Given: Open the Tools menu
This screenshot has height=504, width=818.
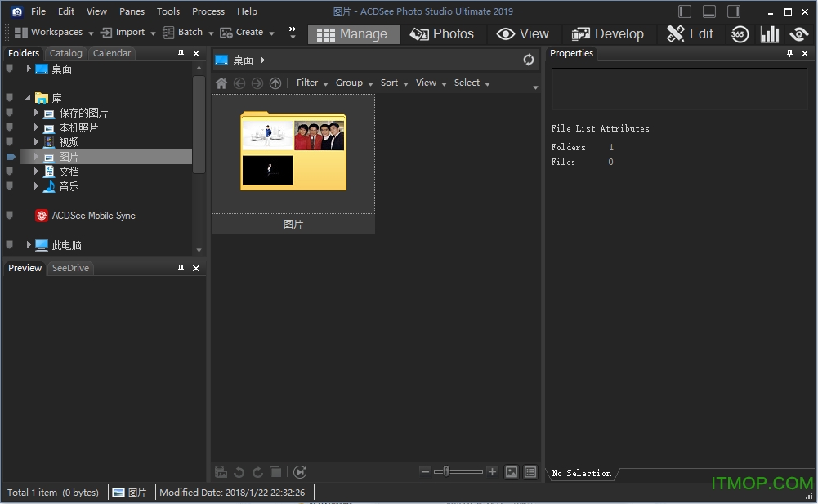Looking at the screenshot, I should [168, 11].
